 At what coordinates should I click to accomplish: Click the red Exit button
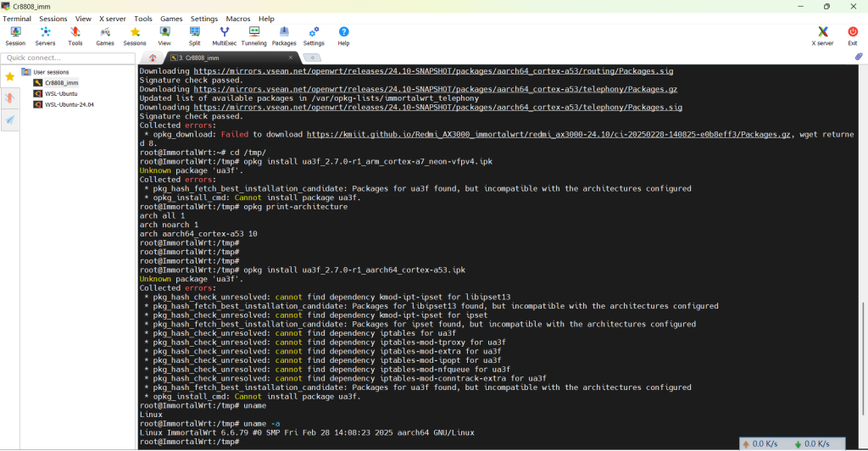pos(852,36)
